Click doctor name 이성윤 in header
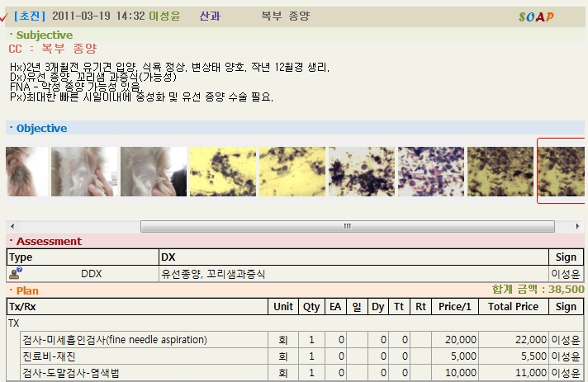 point(164,17)
